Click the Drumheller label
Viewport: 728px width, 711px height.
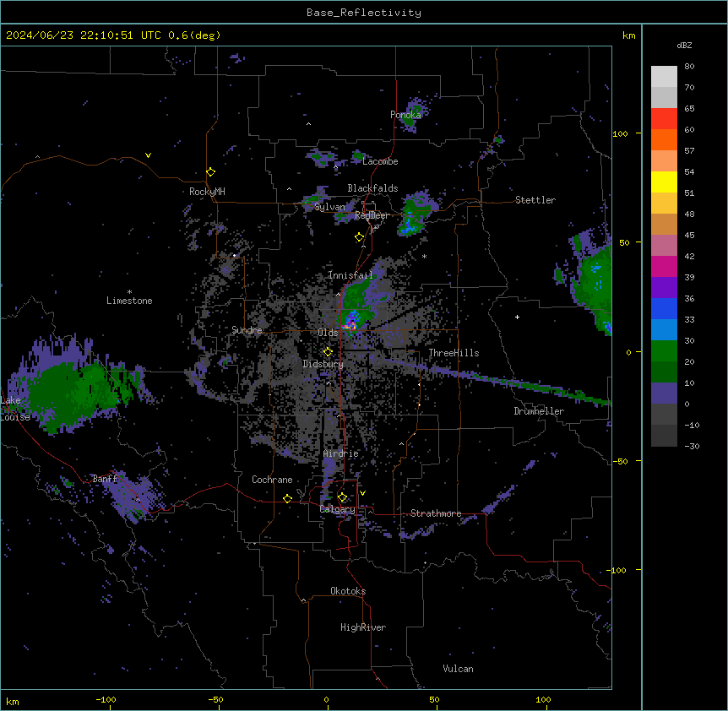pyautogui.click(x=539, y=411)
